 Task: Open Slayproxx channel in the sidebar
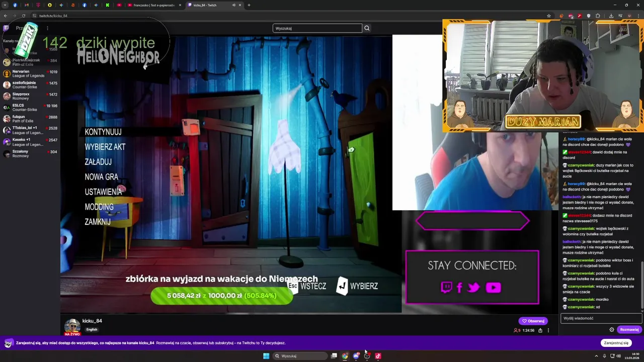30,96
